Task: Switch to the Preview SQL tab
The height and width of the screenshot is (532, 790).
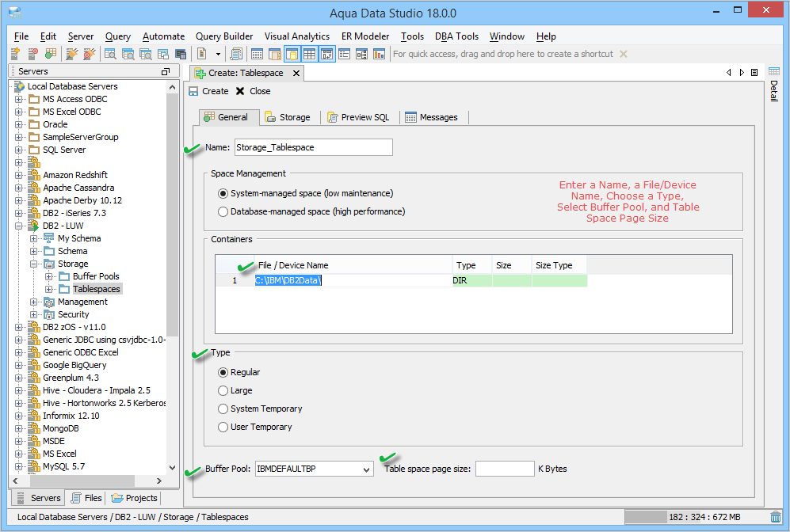Action: click(359, 117)
